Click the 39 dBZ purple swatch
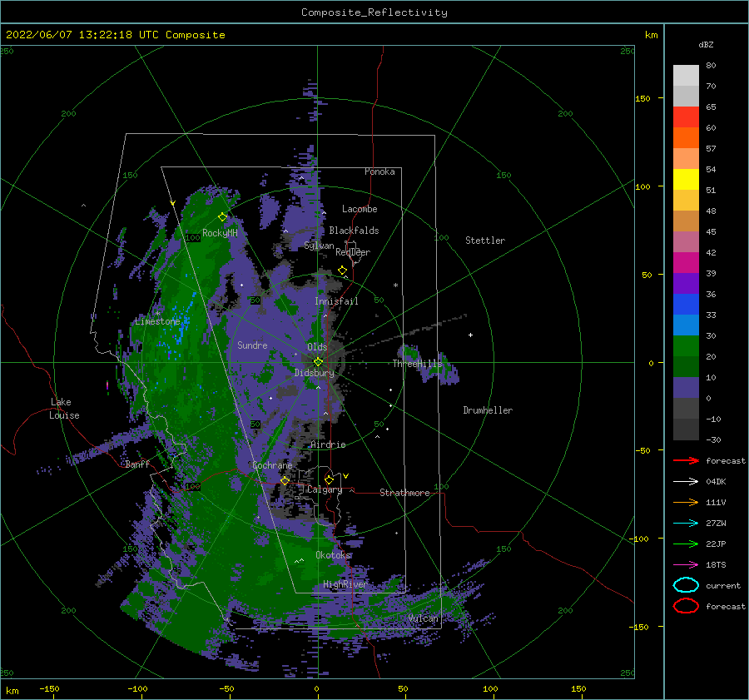The height and width of the screenshot is (700, 749). point(686,283)
